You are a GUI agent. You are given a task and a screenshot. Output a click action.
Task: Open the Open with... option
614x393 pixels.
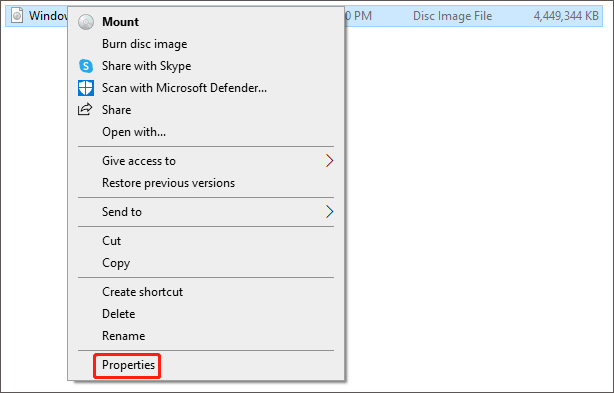pyautogui.click(x=134, y=132)
